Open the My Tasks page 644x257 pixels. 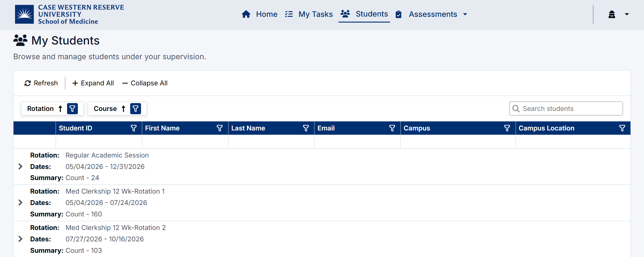point(309,14)
